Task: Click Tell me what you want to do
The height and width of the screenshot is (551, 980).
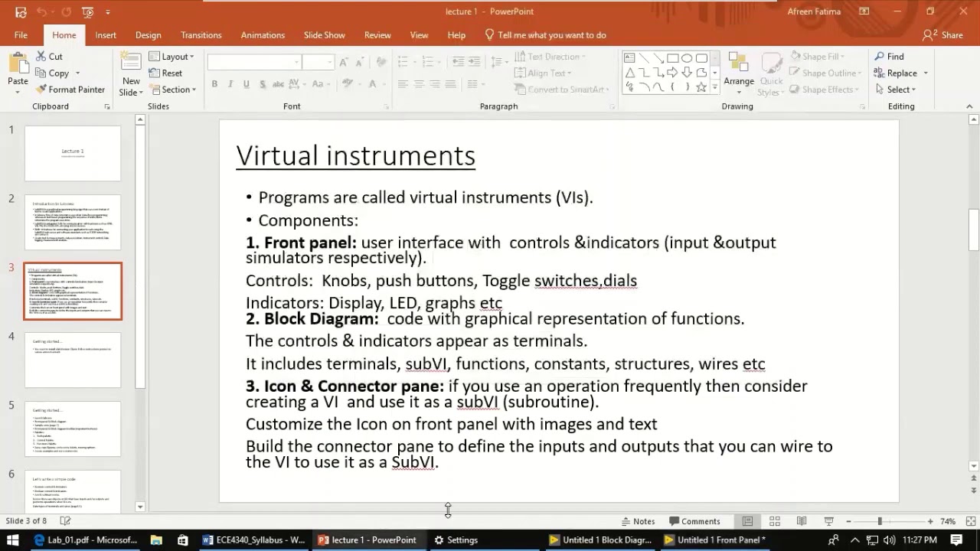Action: point(545,35)
